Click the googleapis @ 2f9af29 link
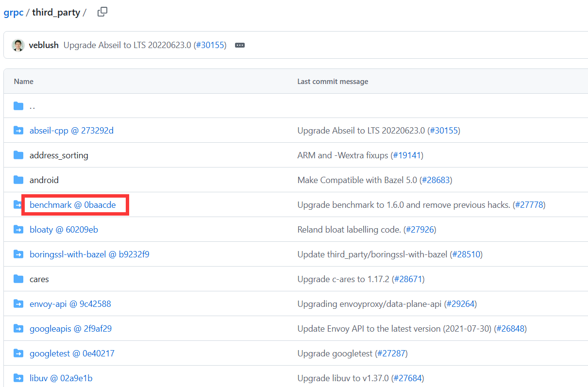 [70, 328]
